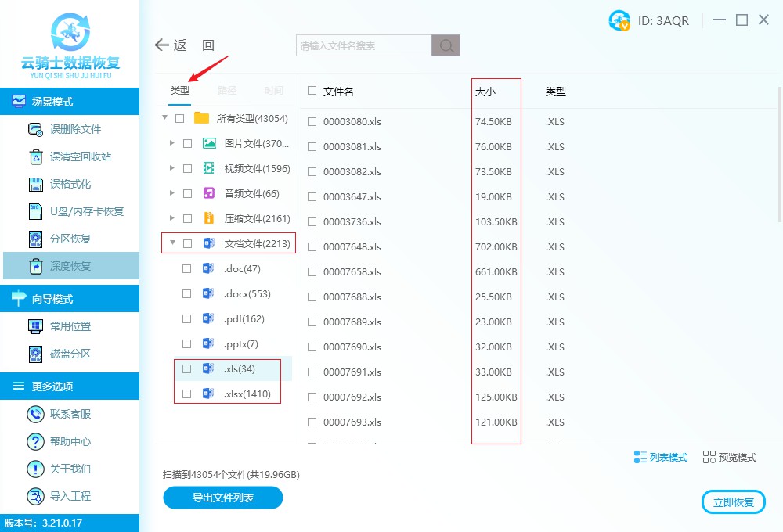Click the 场景模式 header icon
783x532 pixels.
click(19, 101)
